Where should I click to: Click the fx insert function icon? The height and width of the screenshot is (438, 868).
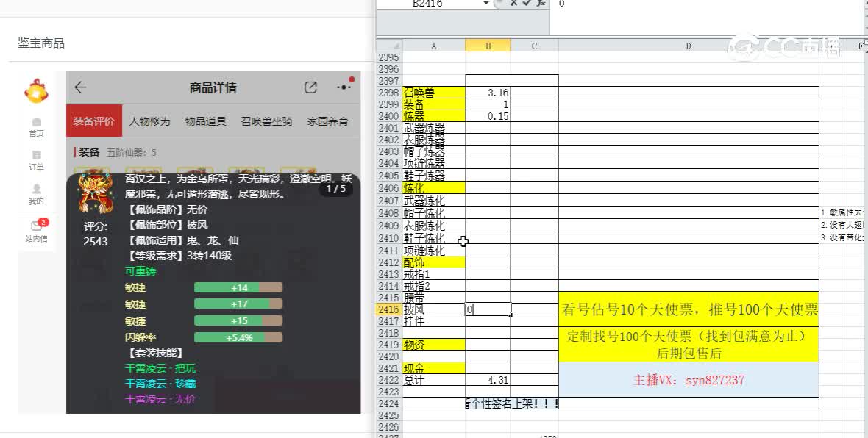(540, 4)
